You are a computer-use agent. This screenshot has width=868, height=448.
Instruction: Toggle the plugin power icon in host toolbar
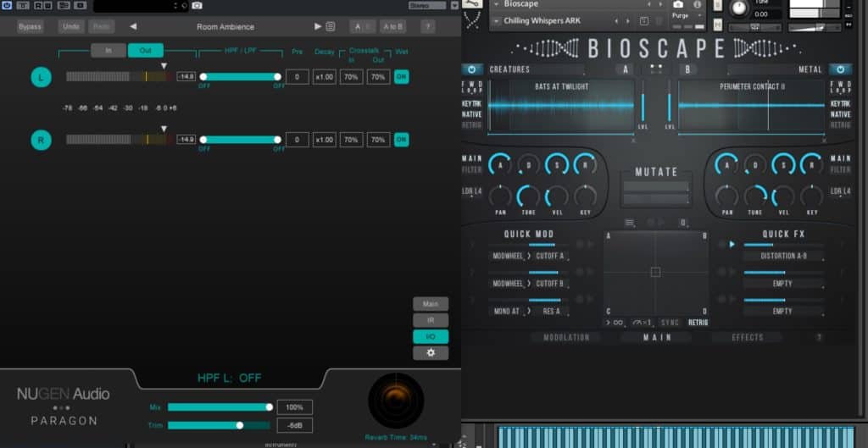click(7, 5)
